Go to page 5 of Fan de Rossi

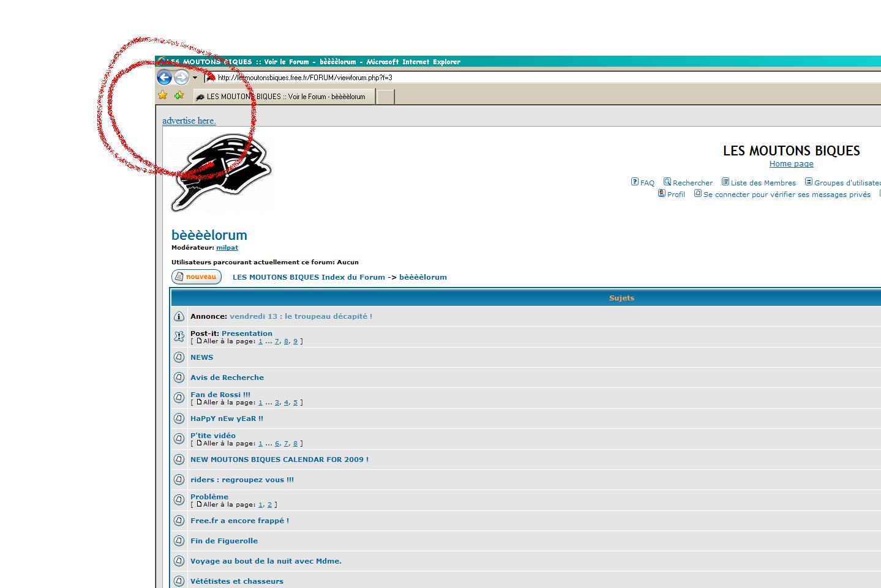[295, 403]
